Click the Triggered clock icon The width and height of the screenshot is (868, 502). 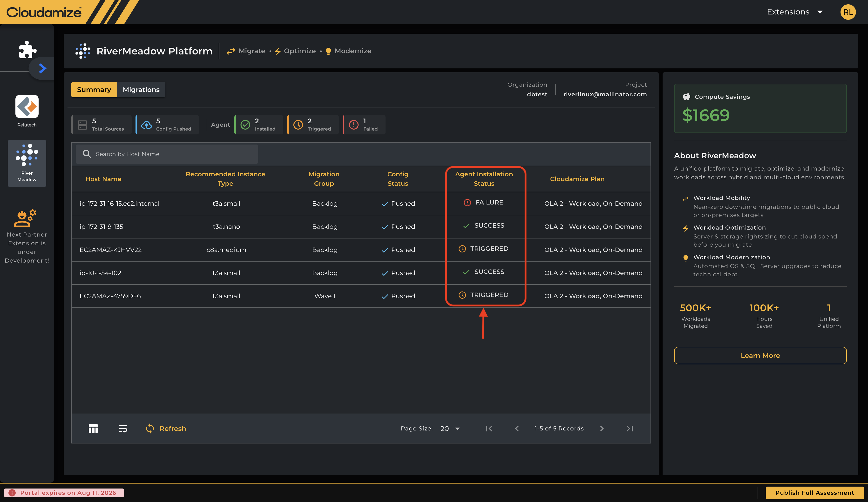298,125
